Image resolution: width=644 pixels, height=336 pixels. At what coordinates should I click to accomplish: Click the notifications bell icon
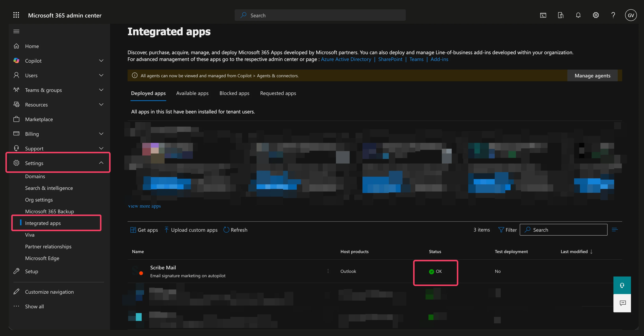click(578, 15)
